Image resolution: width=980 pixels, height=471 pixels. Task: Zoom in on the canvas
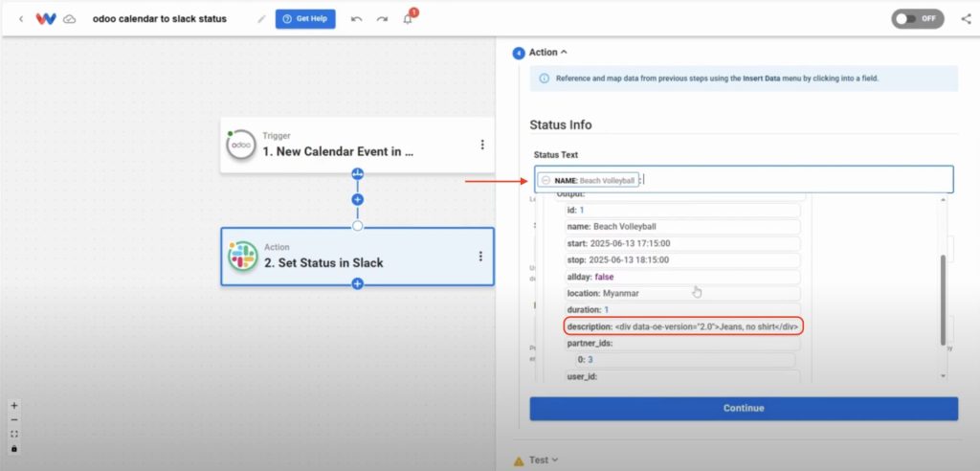[x=14, y=405]
